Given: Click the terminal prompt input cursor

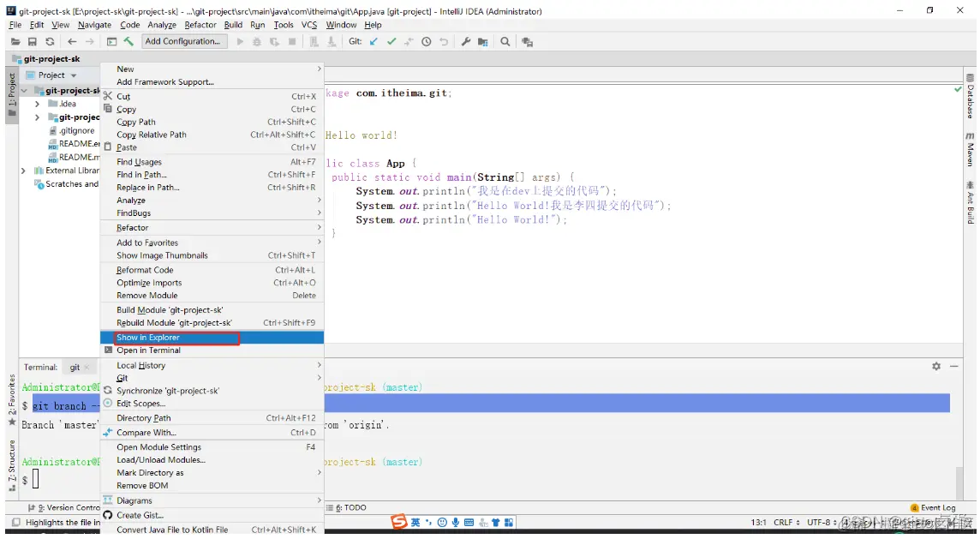Looking at the screenshot, I should [36, 479].
